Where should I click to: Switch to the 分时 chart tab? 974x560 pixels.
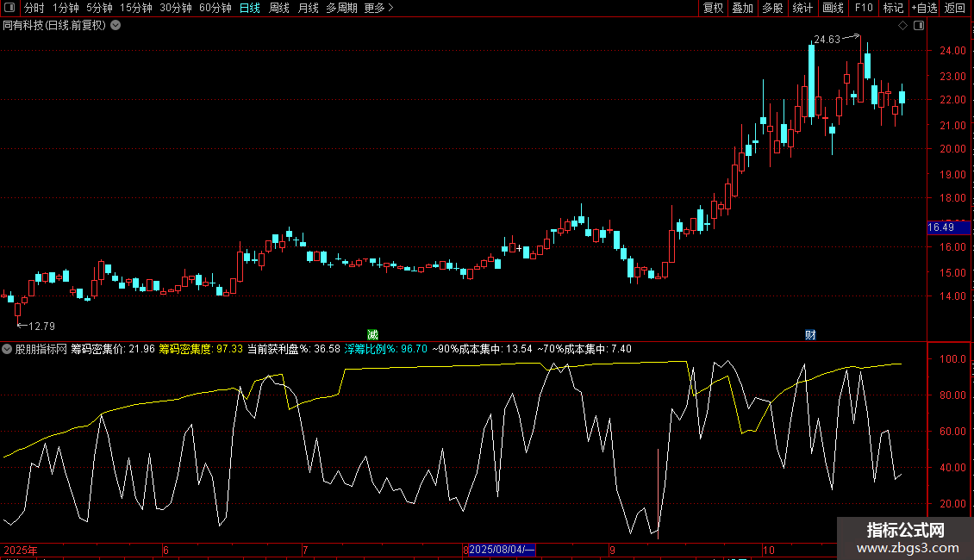tap(34, 8)
